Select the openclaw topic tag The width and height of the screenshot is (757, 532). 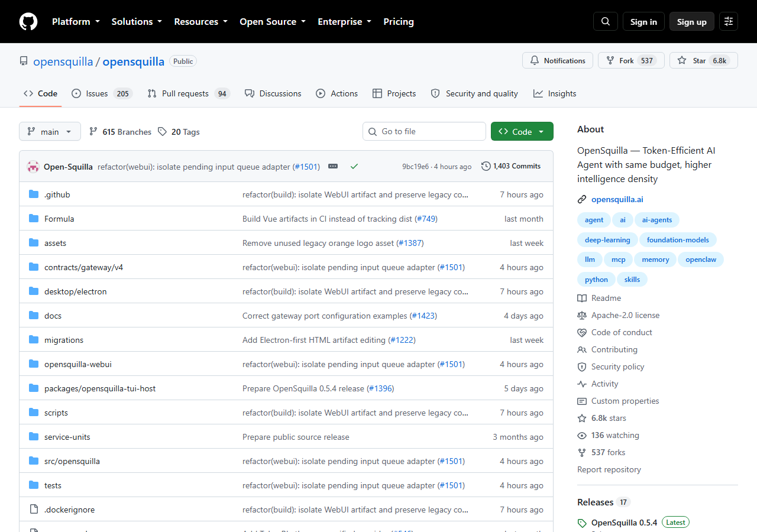[701, 259]
